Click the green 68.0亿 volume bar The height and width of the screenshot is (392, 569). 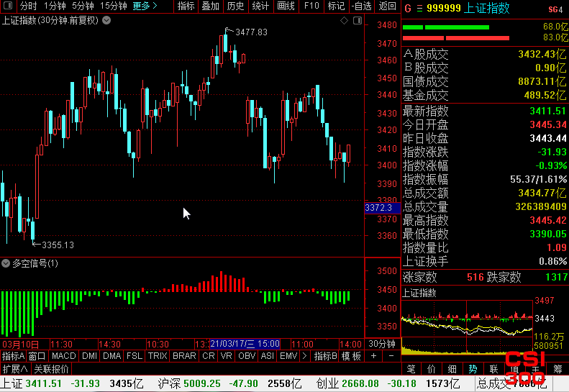446,27
